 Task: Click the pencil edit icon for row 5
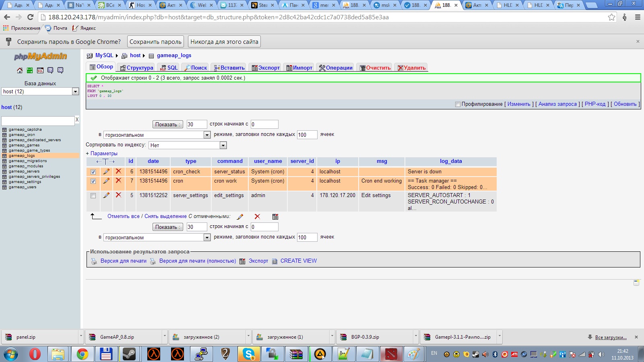pos(106,195)
